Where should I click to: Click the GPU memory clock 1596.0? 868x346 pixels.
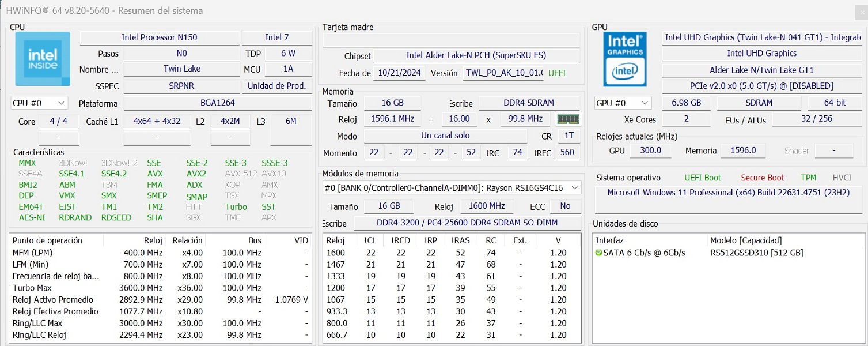click(743, 151)
